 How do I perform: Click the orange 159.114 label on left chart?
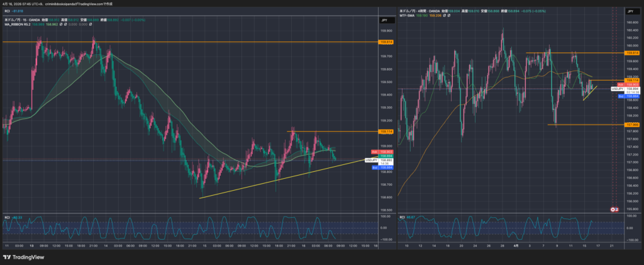click(x=386, y=132)
